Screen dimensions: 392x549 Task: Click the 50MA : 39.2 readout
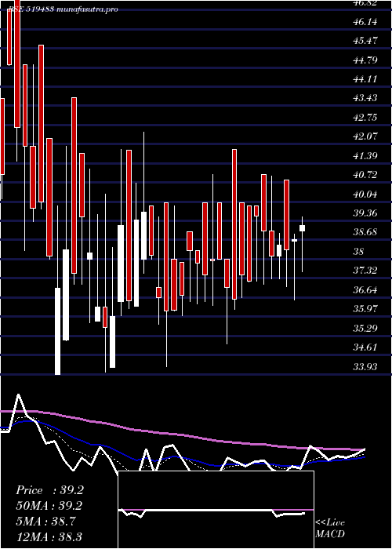[49, 506]
